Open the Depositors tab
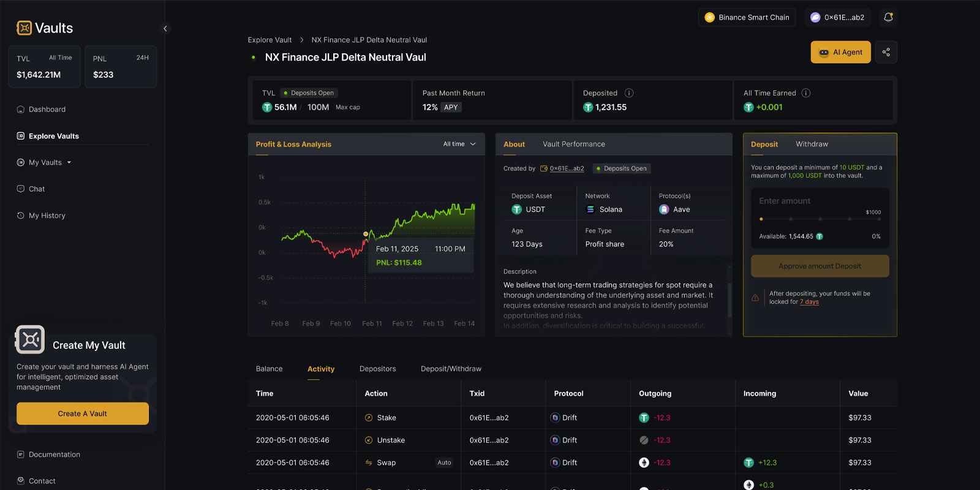This screenshot has height=490, width=980. [x=377, y=369]
